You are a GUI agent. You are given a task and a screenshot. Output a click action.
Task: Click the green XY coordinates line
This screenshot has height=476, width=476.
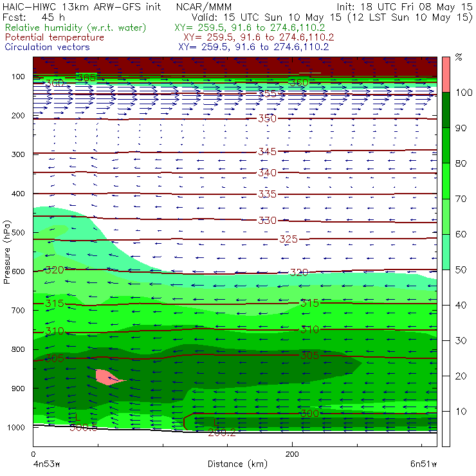250,28
